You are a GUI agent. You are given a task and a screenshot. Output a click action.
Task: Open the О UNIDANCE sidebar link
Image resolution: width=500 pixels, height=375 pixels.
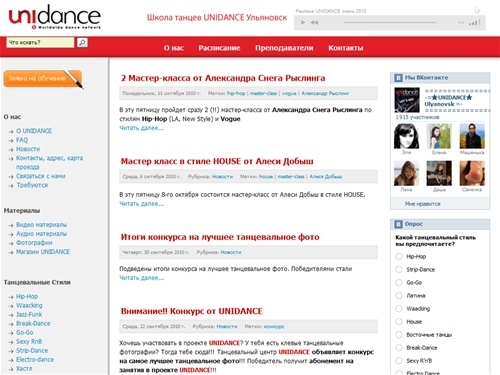click(x=34, y=131)
